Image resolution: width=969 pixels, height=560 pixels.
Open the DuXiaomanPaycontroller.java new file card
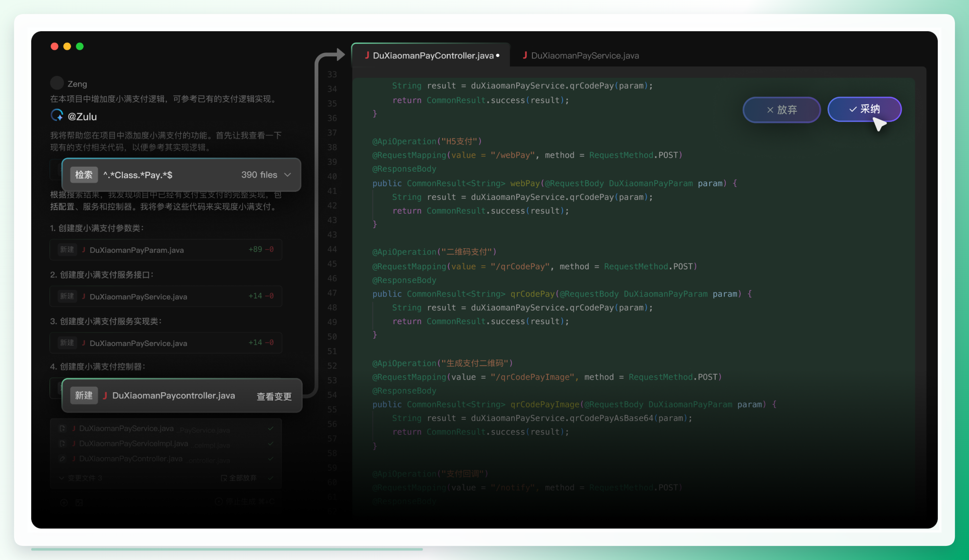tap(182, 396)
